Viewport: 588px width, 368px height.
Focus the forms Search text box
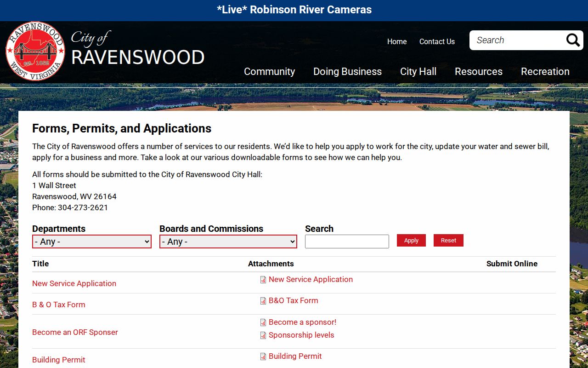(x=347, y=241)
